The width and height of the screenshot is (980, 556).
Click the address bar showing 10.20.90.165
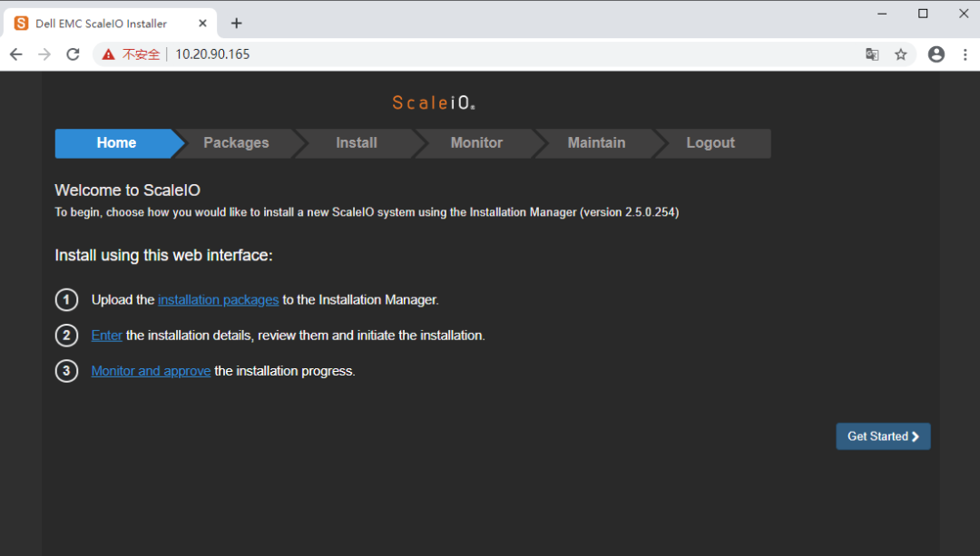454,54
